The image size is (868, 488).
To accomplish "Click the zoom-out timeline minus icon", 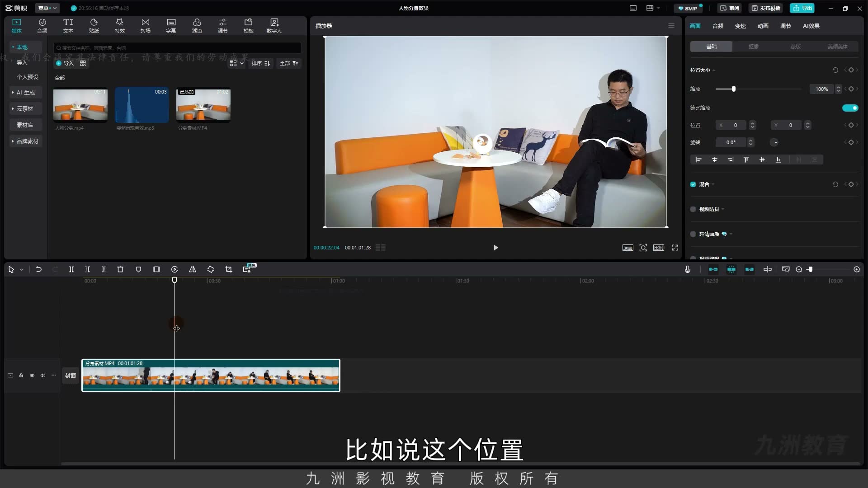I will pyautogui.click(x=799, y=269).
